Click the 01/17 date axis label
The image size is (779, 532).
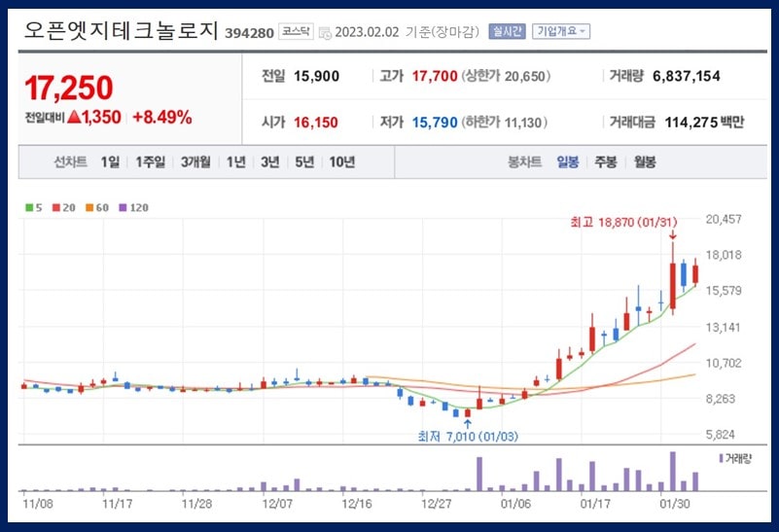(x=595, y=504)
